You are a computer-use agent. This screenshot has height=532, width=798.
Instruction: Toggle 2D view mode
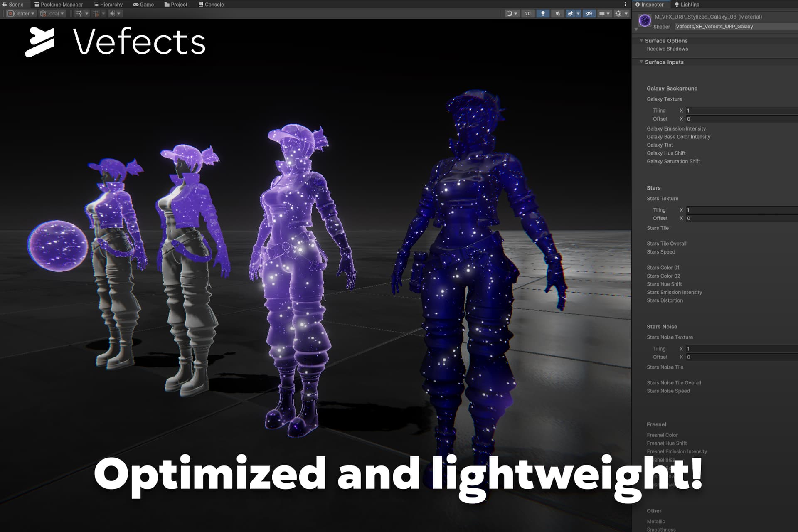(x=528, y=14)
